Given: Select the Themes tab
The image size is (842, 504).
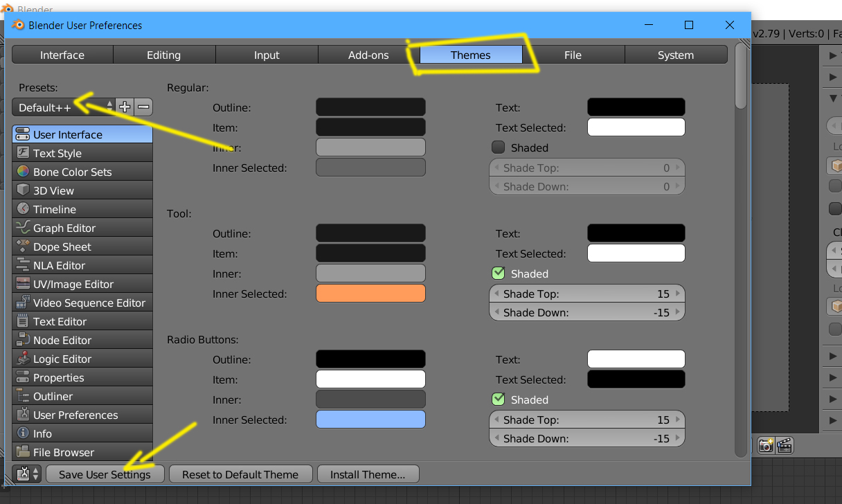Looking at the screenshot, I should [471, 55].
